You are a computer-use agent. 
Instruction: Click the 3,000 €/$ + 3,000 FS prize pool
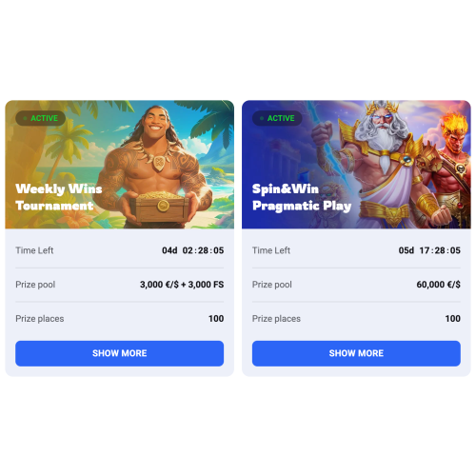[182, 285]
